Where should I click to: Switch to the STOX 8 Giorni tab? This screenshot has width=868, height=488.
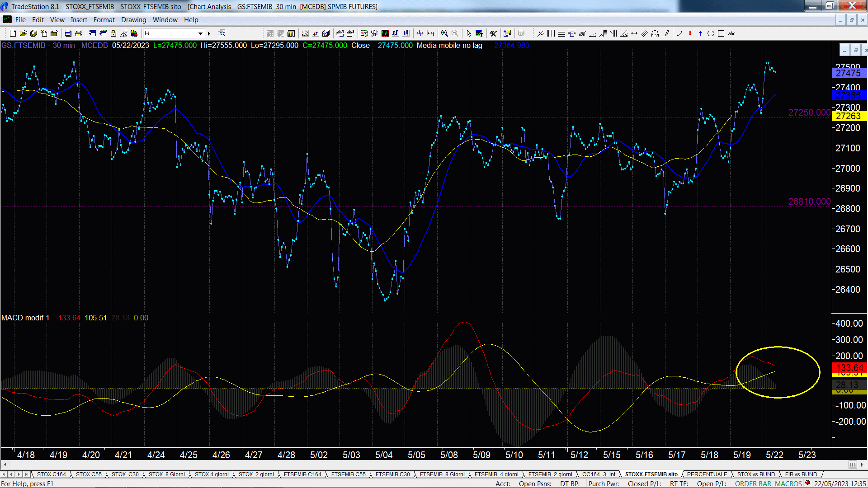[x=167, y=474]
